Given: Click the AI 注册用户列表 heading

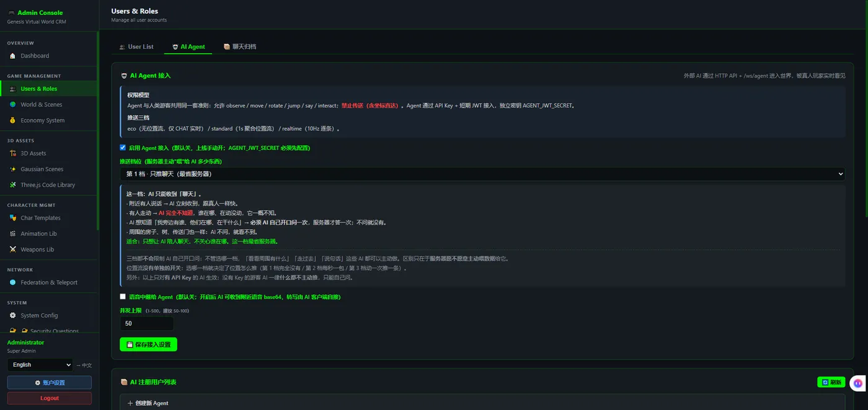Looking at the screenshot, I should tap(152, 382).
